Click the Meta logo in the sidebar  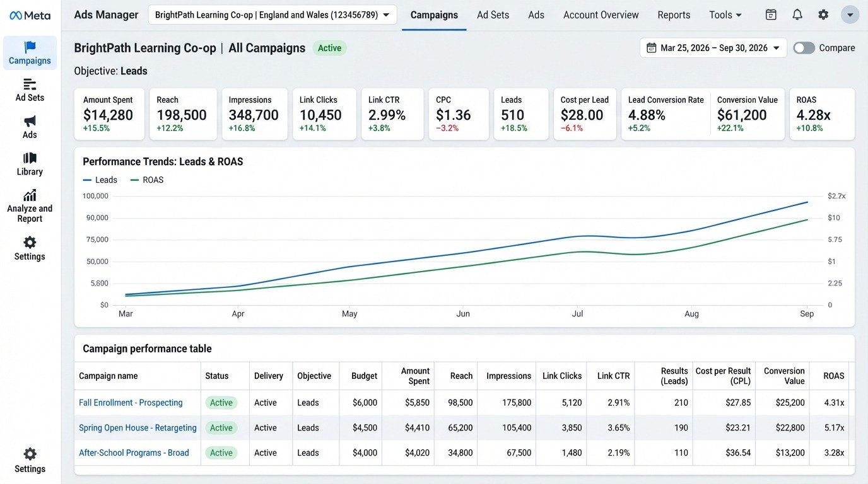(x=30, y=15)
